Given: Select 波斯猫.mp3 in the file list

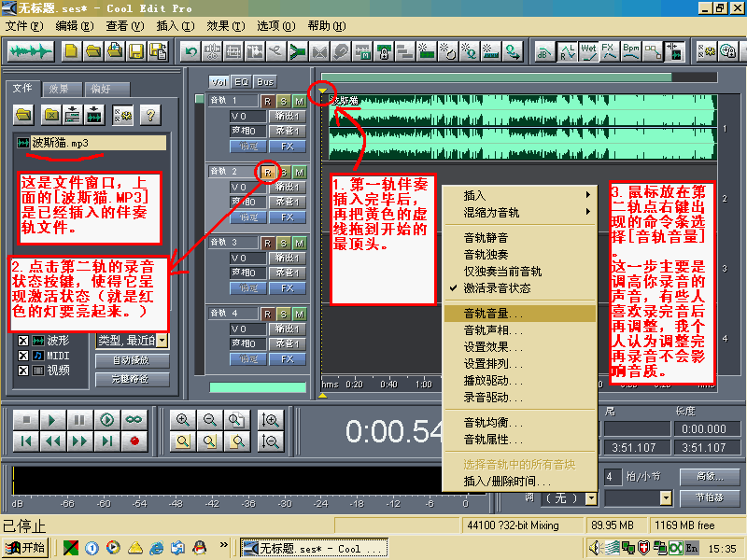Looking at the screenshot, I should 91,143.
